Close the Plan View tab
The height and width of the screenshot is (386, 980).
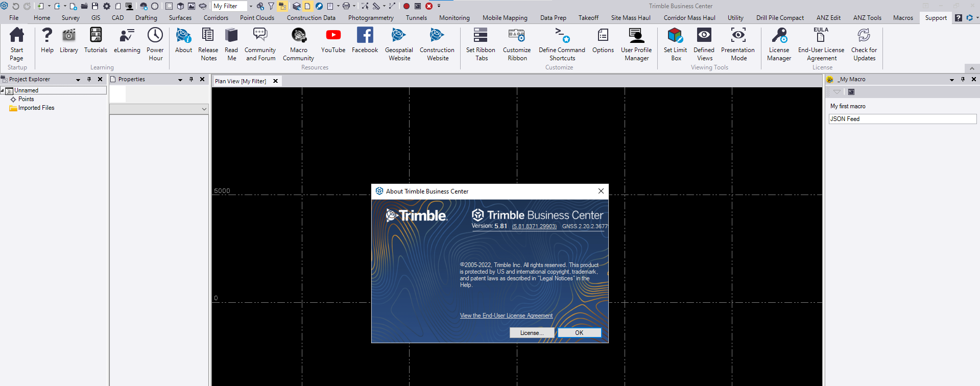275,81
